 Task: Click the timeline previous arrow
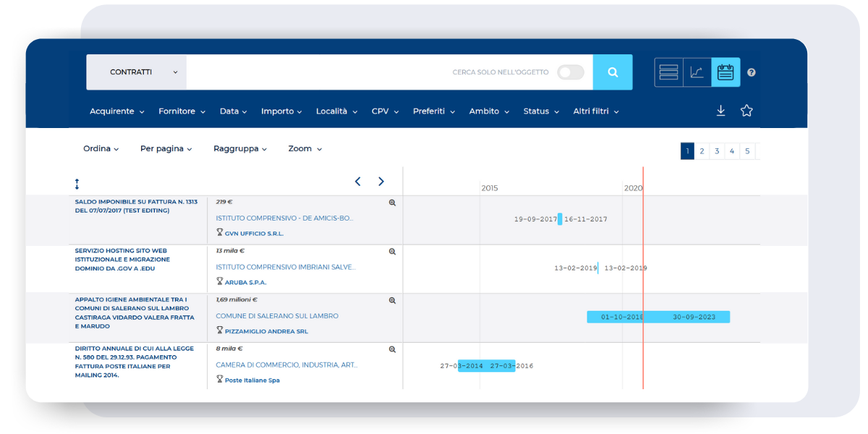(357, 182)
